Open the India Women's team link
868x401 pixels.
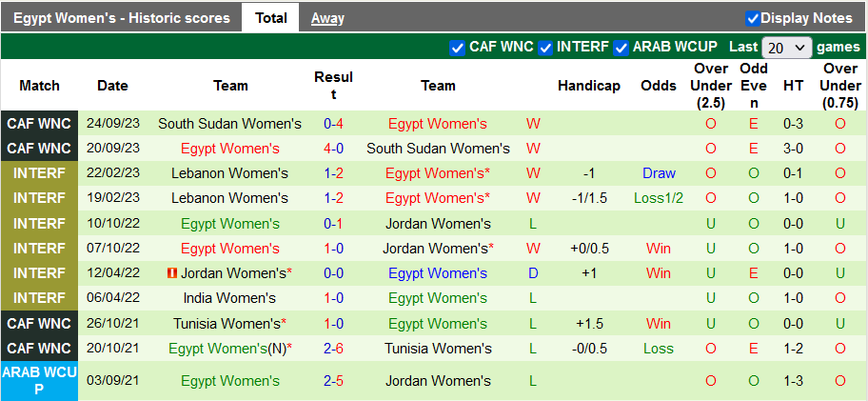coord(229,298)
